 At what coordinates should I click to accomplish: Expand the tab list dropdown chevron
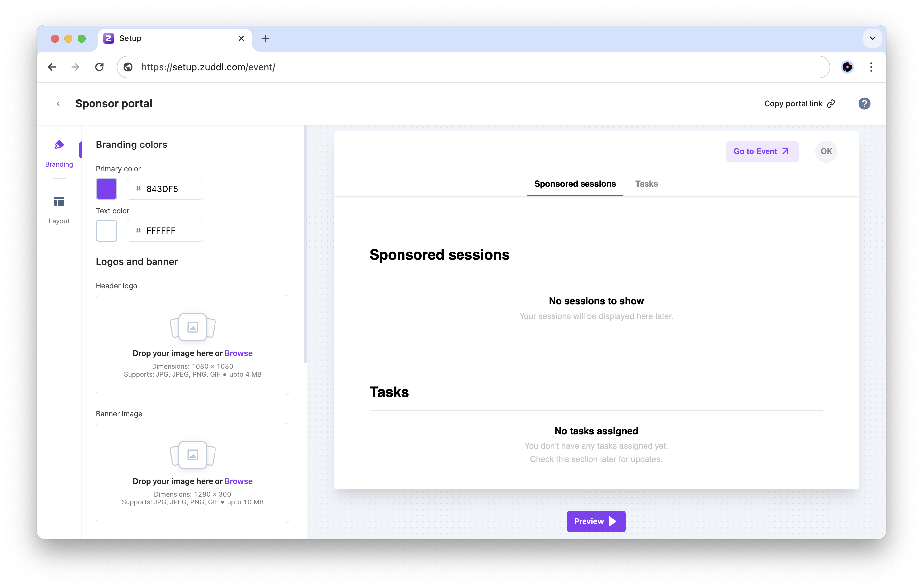[872, 38]
